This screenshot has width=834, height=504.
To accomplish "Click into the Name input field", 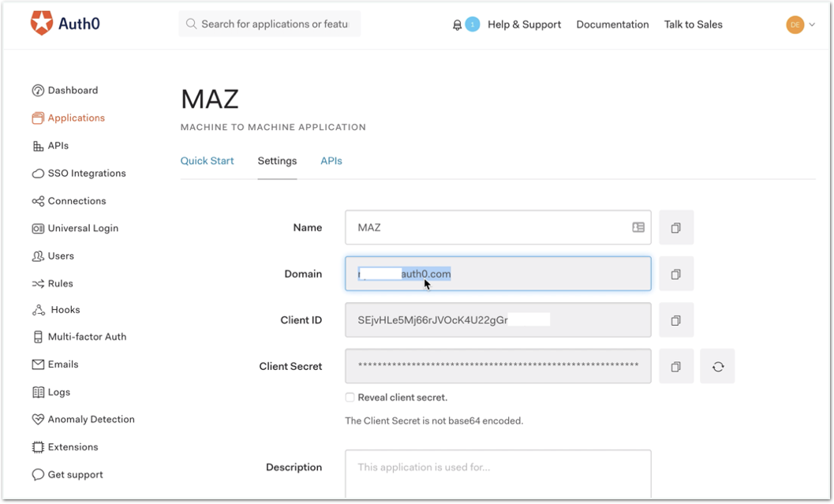I will (498, 227).
